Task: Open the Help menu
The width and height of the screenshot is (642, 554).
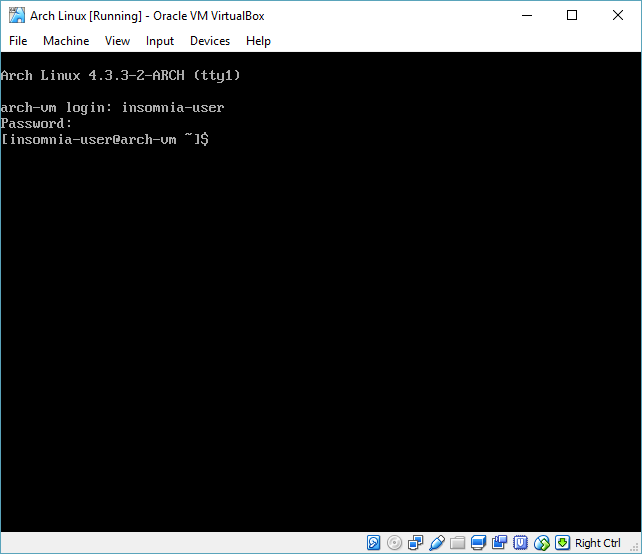Action: tap(258, 41)
